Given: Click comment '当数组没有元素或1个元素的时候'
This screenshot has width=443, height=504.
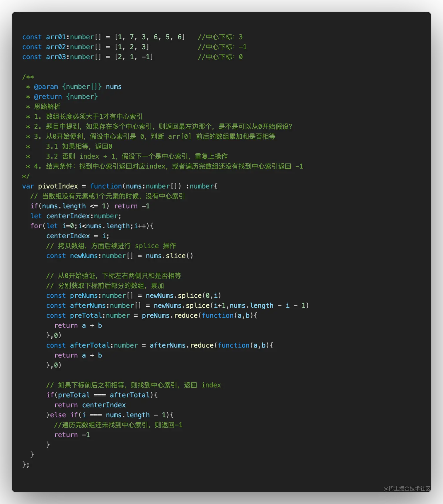Looking at the screenshot, I should (x=108, y=196).
